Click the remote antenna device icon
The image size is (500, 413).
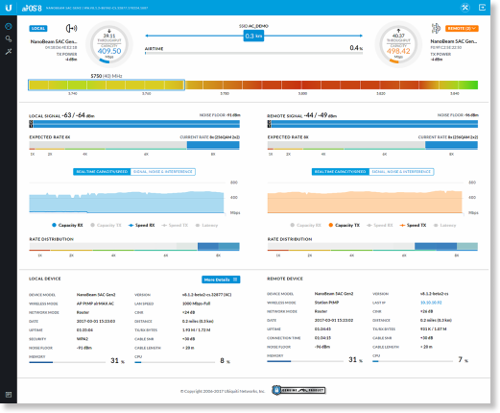[436, 28]
